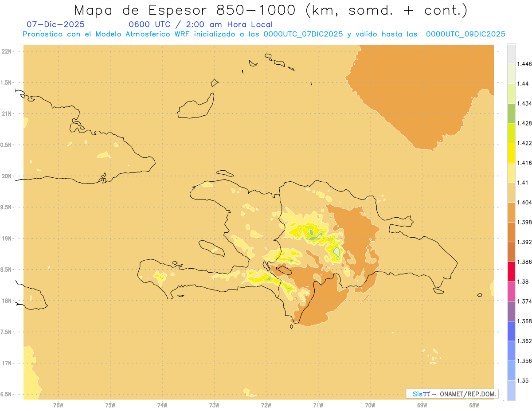Image resolution: width=532 pixels, height=411 pixels.
Task: Click the '69W' longitude label
Action: pyautogui.click(x=422, y=404)
